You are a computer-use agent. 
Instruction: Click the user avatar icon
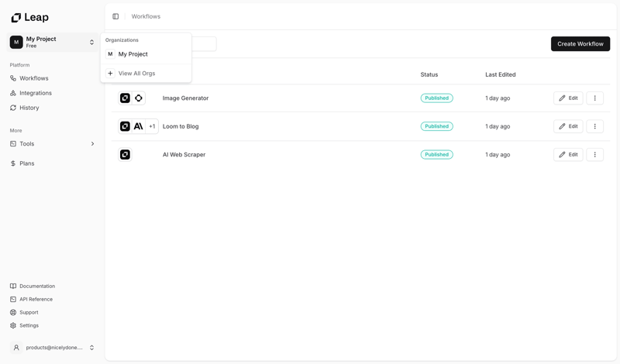[x=16, y=348]
